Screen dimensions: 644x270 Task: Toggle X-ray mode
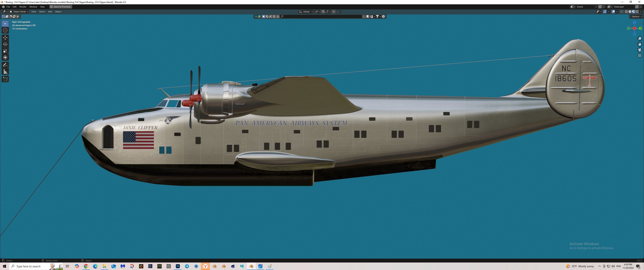click(x=622, y=12)
